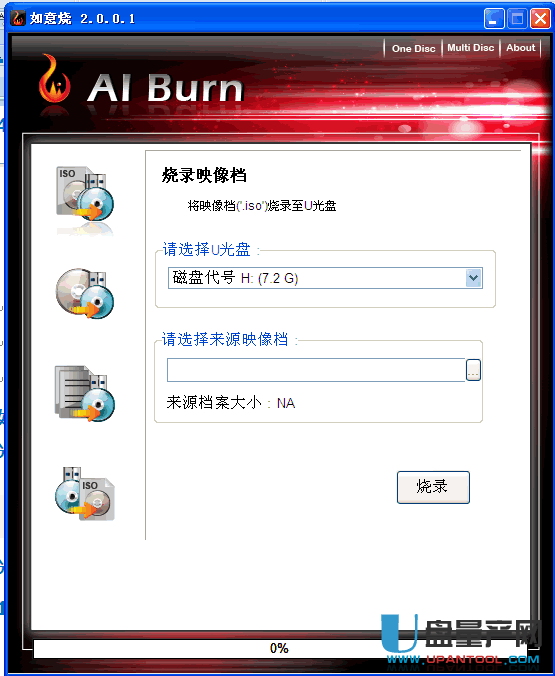555x676 pixels.
Task: Focus the source image file path field
Action: 316,370
